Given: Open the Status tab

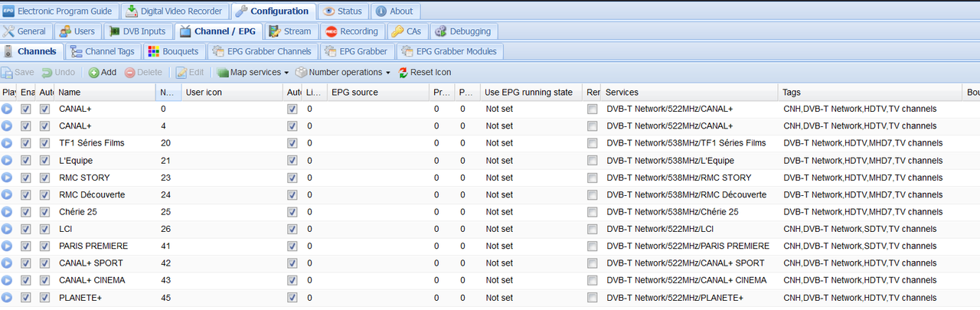Looking at the screenshot, I should [342, 11].
